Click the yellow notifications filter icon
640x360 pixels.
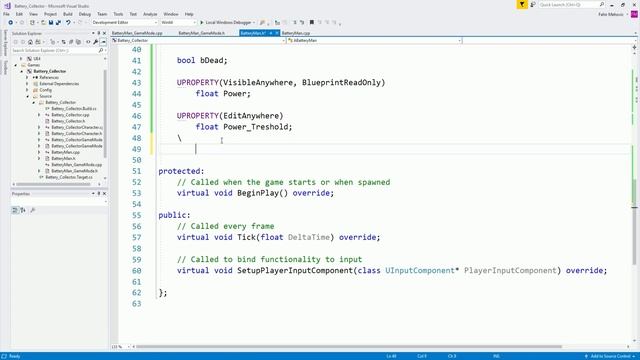pyautogui.click(x=522, y=4)
